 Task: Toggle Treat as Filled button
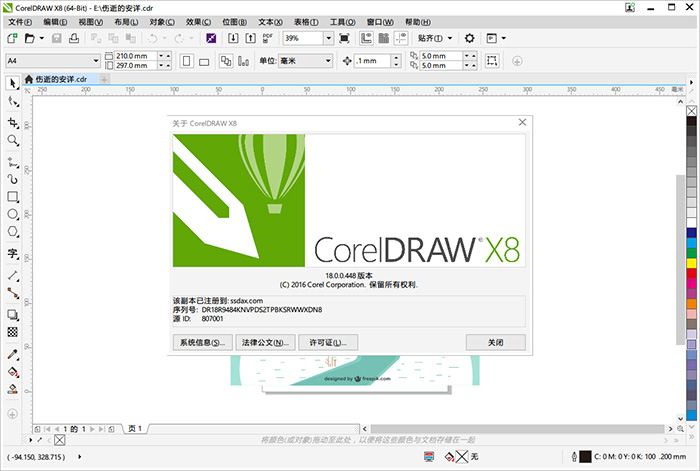point(492,61)
